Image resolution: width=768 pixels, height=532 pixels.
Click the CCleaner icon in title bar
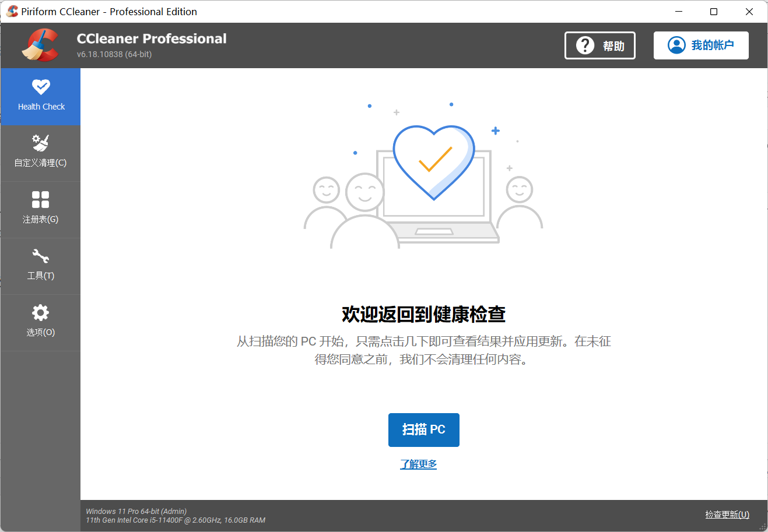tap(12, 12)
